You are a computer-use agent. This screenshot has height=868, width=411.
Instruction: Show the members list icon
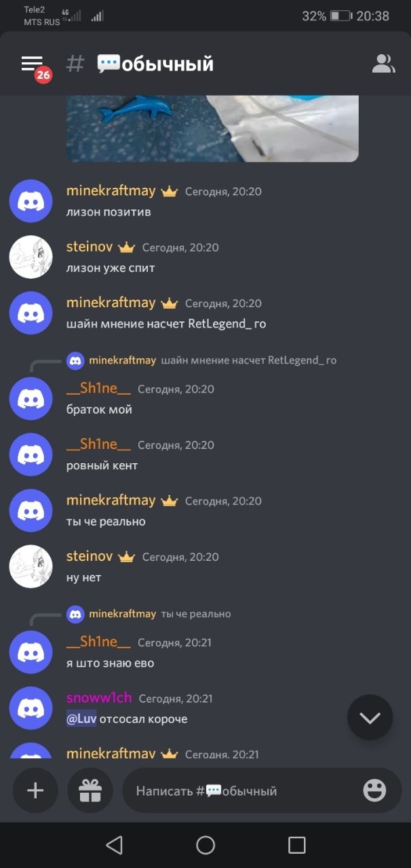click(x=383, y=64)
